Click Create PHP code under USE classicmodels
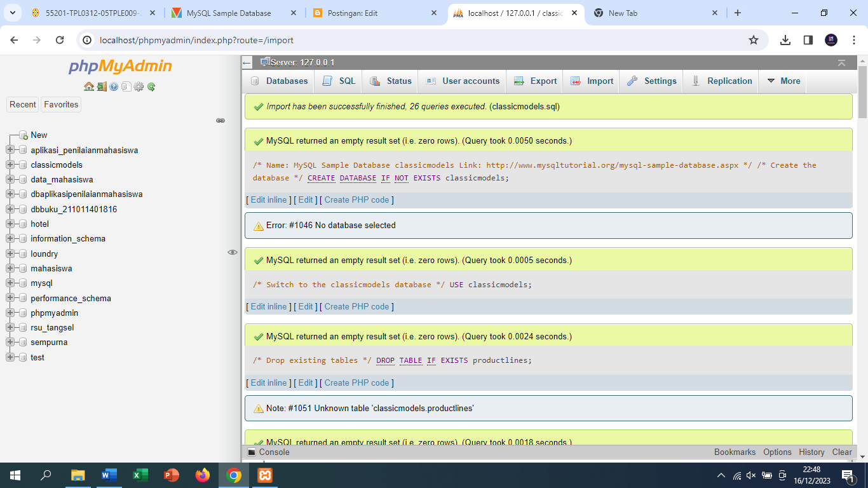The width and height of the screenshot is (868, 488). coord(356,306)
